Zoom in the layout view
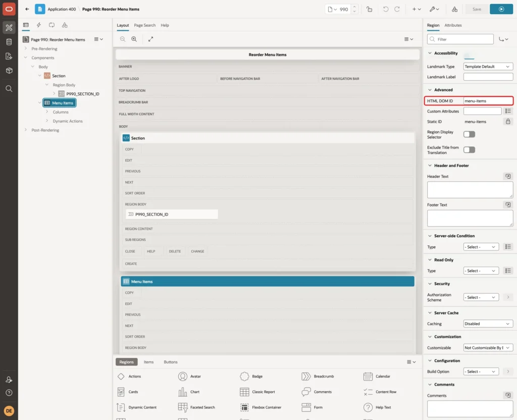The width and height of the screenshot is (517, 420). pos(134,39)
